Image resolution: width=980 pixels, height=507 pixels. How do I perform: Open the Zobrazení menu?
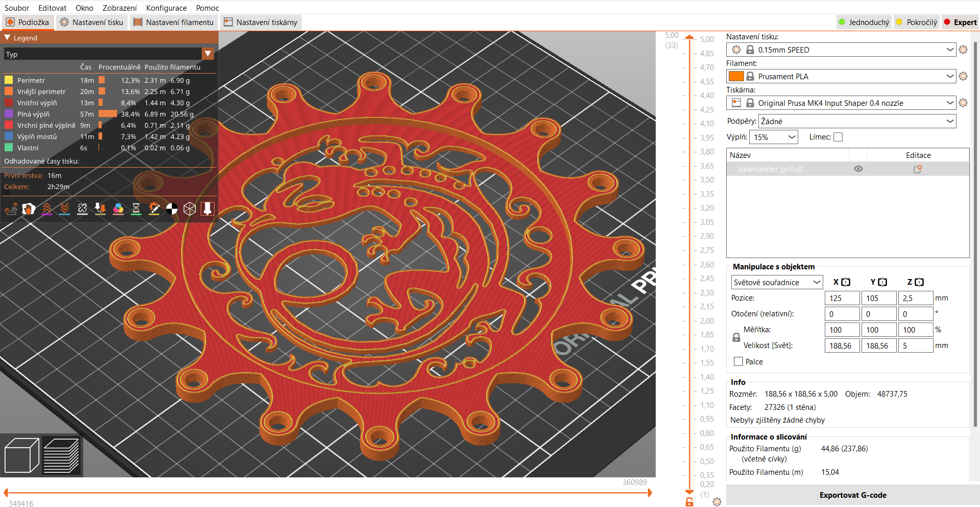click(119, 8)
